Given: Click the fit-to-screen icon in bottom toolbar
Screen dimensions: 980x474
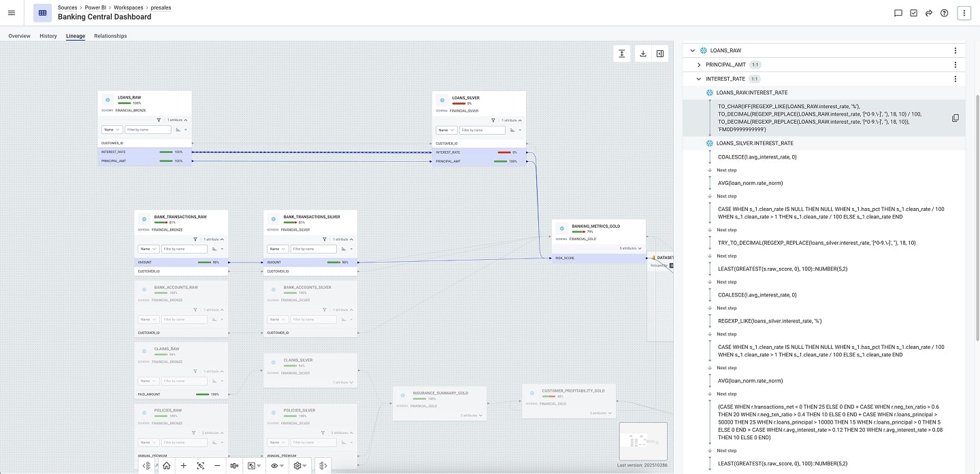Looking at the screenshot, I should 201,466.
